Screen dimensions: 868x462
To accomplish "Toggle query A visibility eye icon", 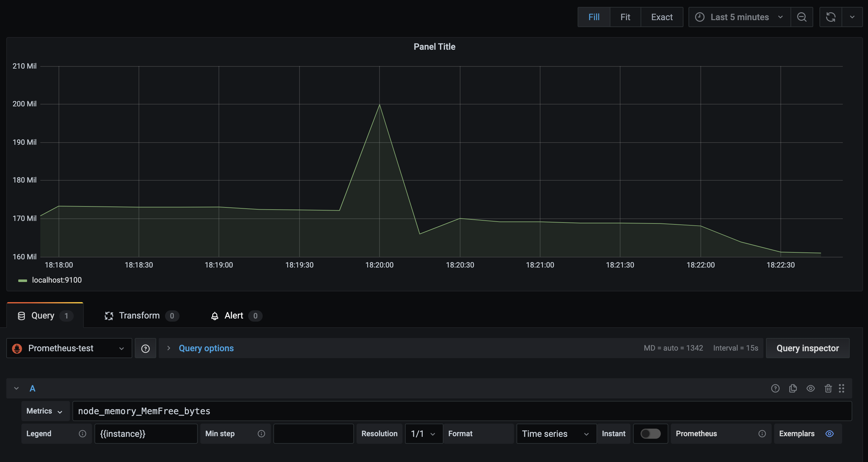I will coord(810,389).
